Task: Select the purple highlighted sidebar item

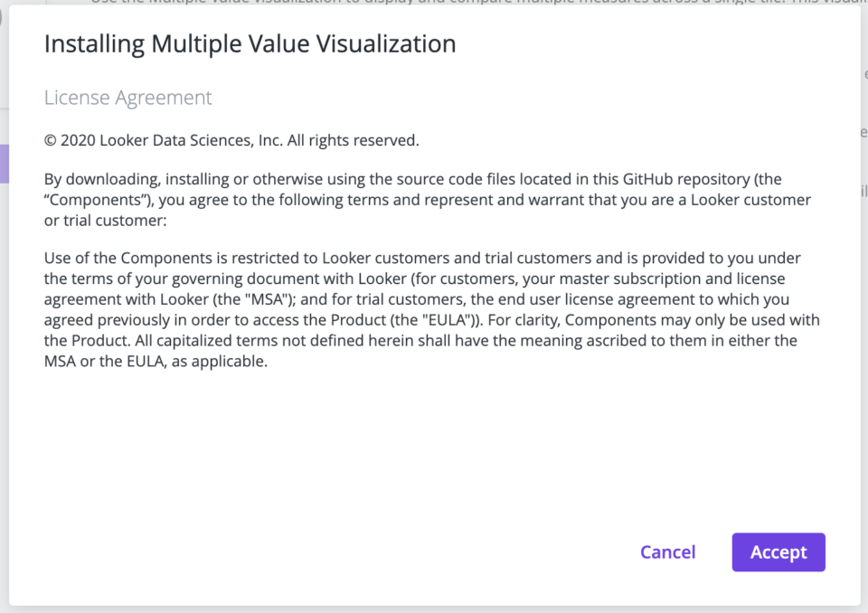Action: pos(3,163)
